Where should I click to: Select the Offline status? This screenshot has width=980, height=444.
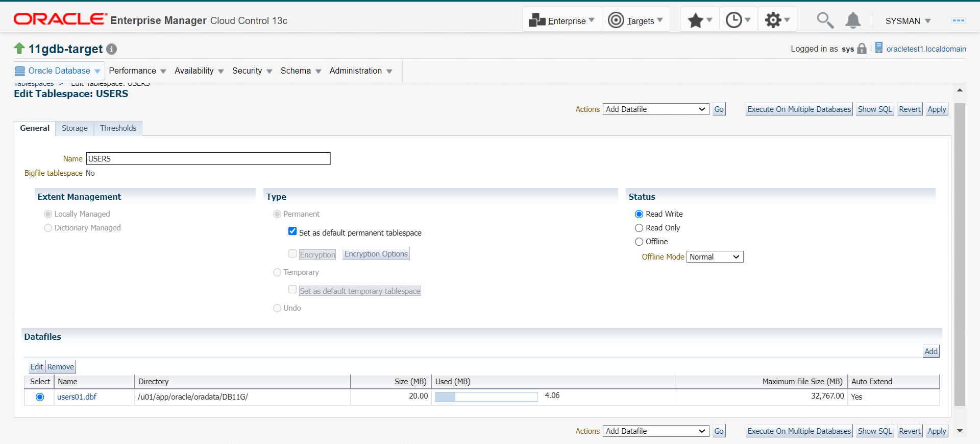[x=639, y=242]
